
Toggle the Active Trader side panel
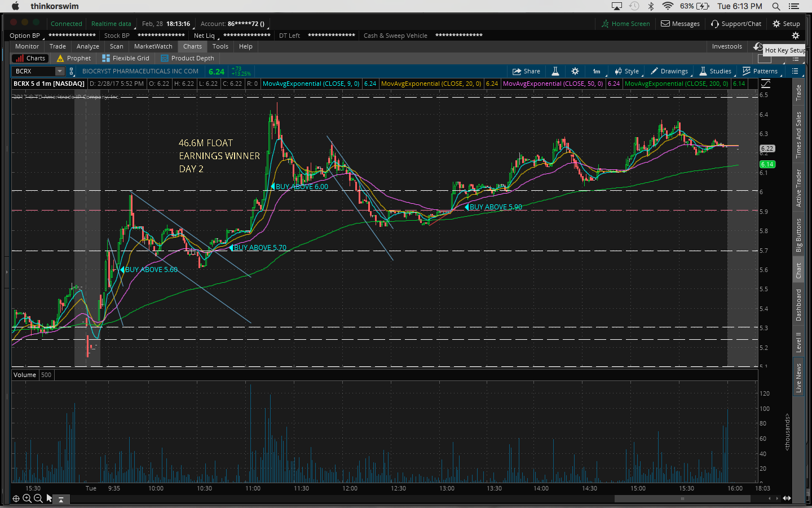(x=798, y=189)
